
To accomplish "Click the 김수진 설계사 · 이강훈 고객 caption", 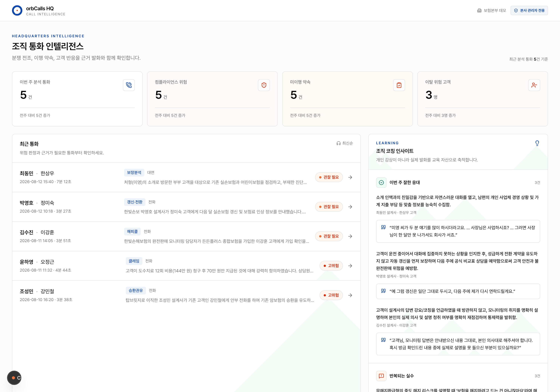I will pos(396,325).
